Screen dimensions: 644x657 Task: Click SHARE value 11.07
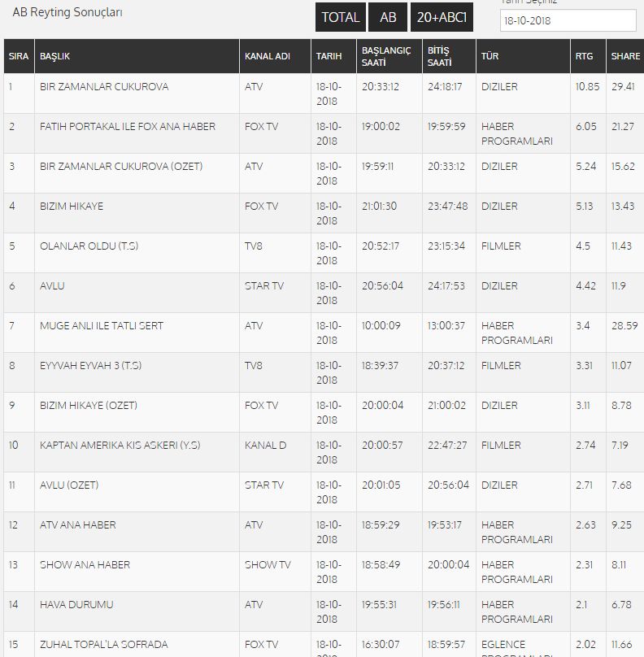[621, 365]
